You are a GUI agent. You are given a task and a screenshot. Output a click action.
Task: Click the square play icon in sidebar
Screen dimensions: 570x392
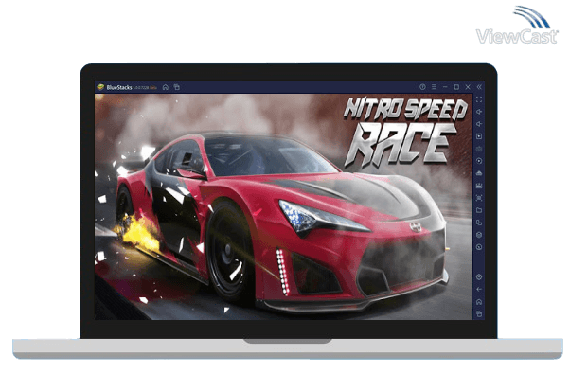point(479,136)
